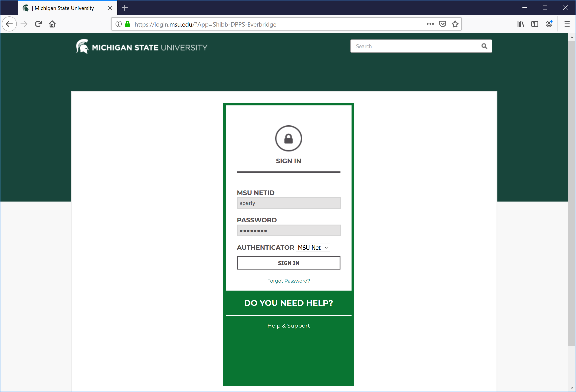Viewport: 576px width, 392px height.
Task: Click the browser forward arrow
Action: tap(24, 24)
